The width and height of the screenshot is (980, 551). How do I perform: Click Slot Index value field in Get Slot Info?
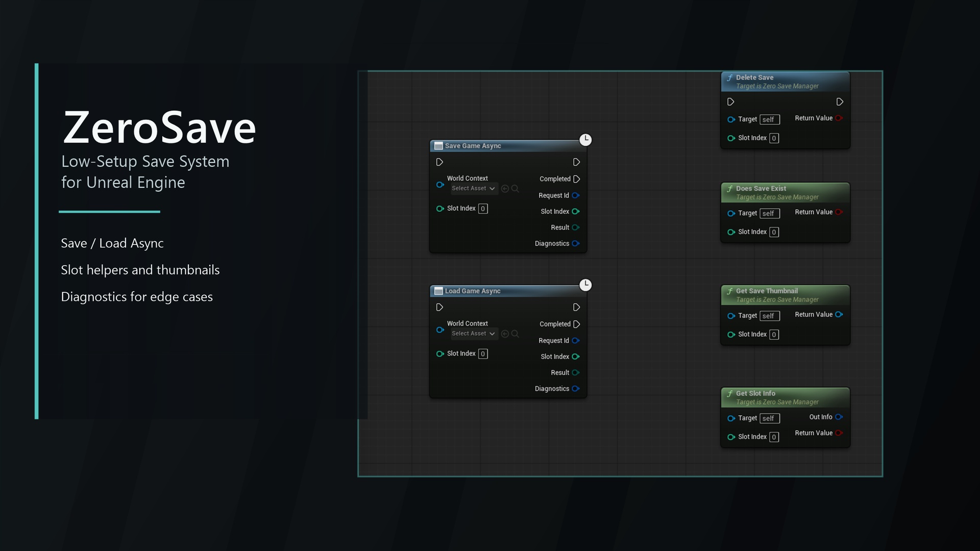[x=774, y=437]
